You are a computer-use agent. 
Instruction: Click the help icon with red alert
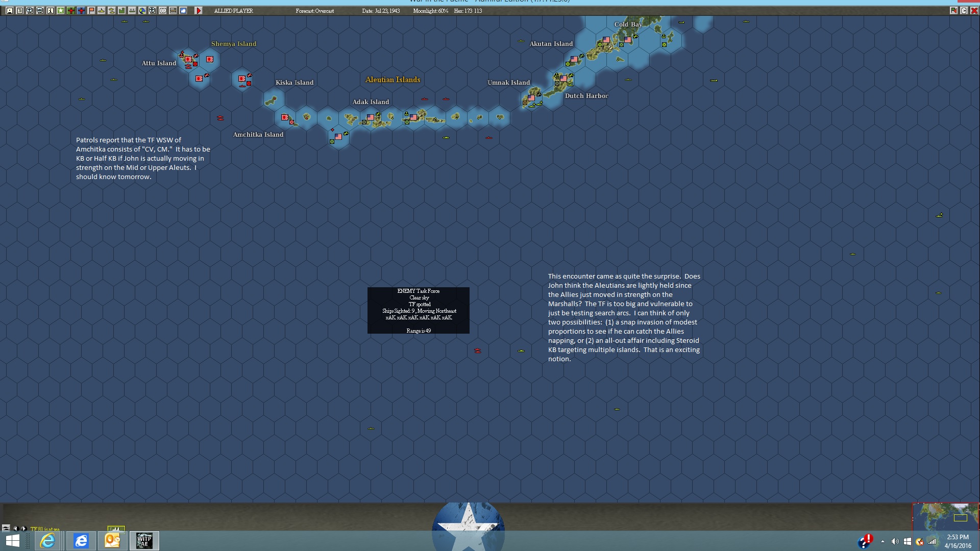click(x=865, y=542)
